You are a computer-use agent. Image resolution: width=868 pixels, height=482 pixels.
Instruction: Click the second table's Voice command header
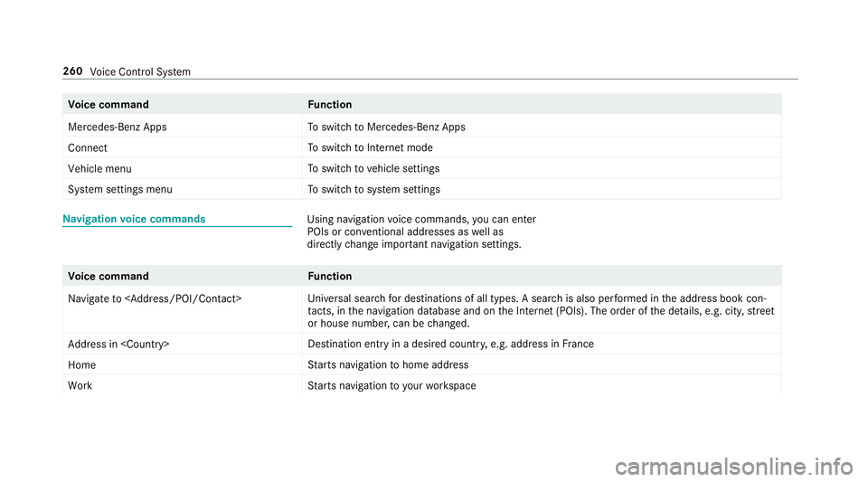click(108, 276)
